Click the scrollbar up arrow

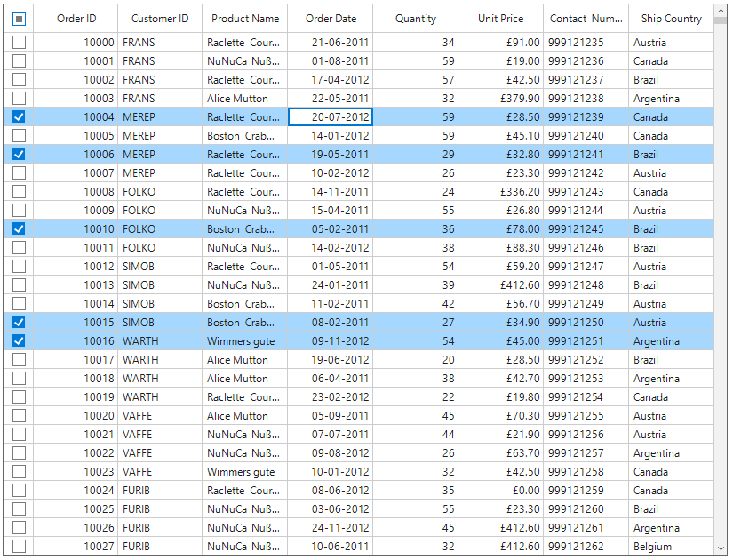[x=721, y=11]
